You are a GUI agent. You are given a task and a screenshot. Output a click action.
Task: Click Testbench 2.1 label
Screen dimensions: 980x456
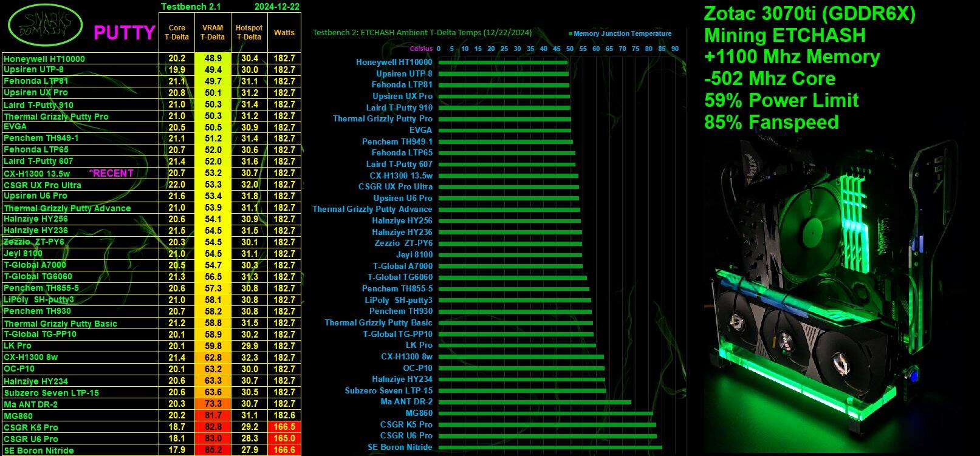point(191,7)
